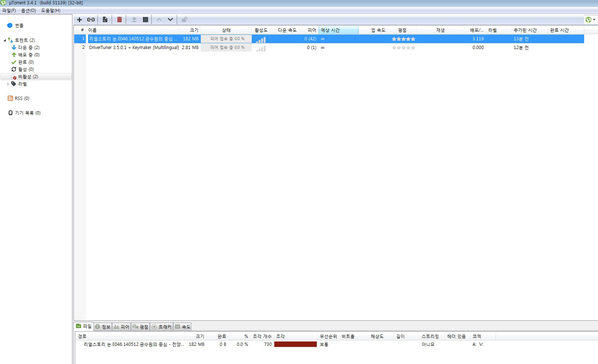Image resolution: width=598 pixels, height=364 pixels.
Task: Expand the 라벨 tree node
Action: (x=8, y=84)
